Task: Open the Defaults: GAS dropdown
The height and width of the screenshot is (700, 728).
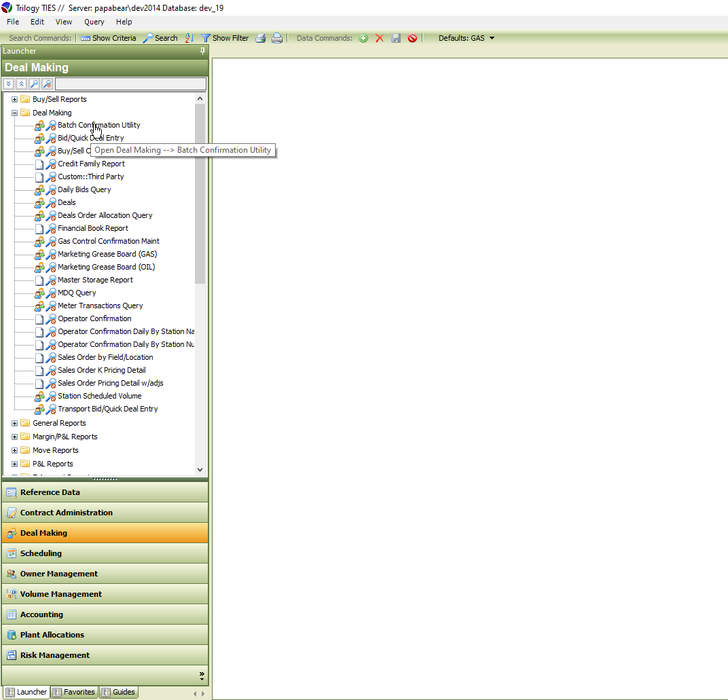Action: [x=467, y=38]
